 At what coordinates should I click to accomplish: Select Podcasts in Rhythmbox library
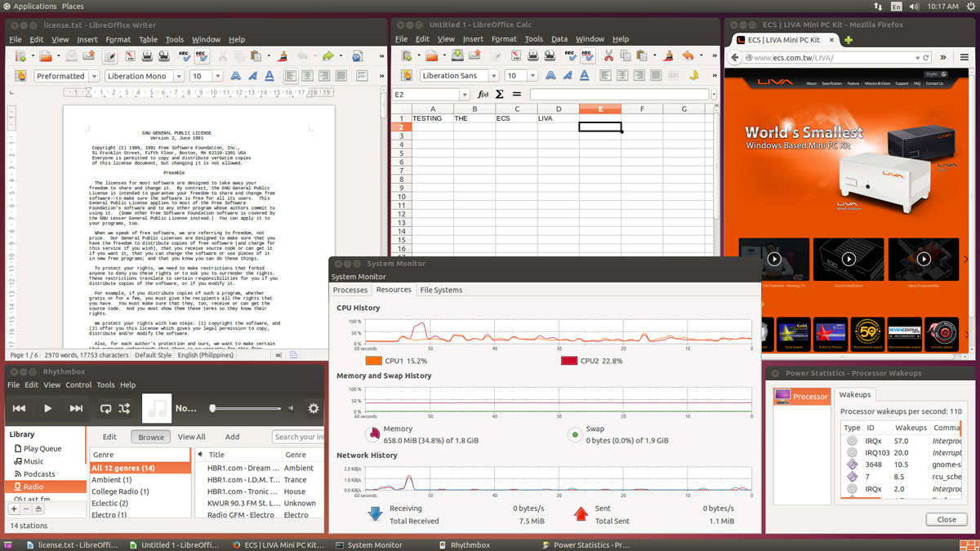tap(39, 473)
